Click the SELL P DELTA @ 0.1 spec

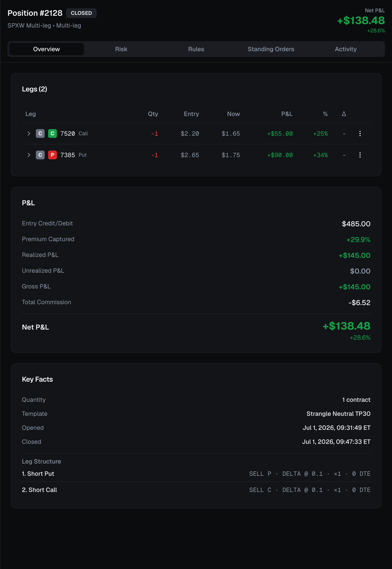[x=310, y=474]
